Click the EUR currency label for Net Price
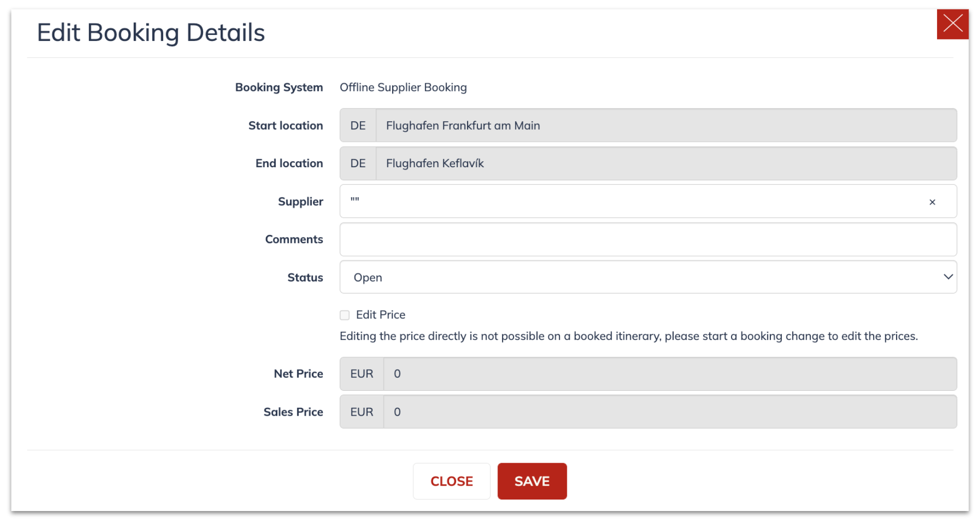 click(x=362, y=374)
